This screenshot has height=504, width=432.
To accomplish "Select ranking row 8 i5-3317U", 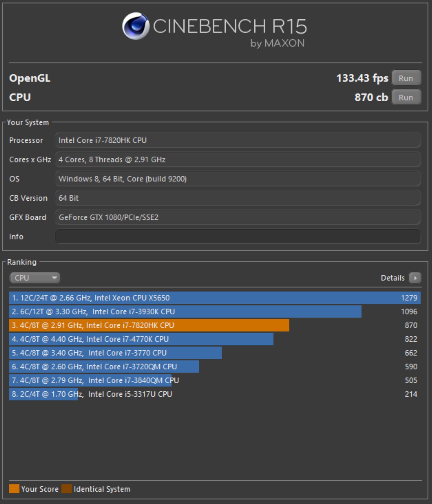I will pos(215,394).
